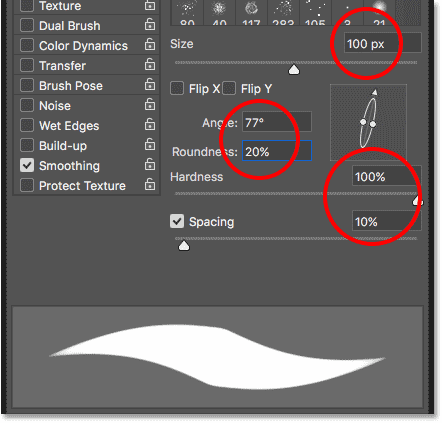The height and width of the screenshot is (423, 442).
Task: Select the brush tip thumbnail labeled 117
Action: click(x=251, y=13)
